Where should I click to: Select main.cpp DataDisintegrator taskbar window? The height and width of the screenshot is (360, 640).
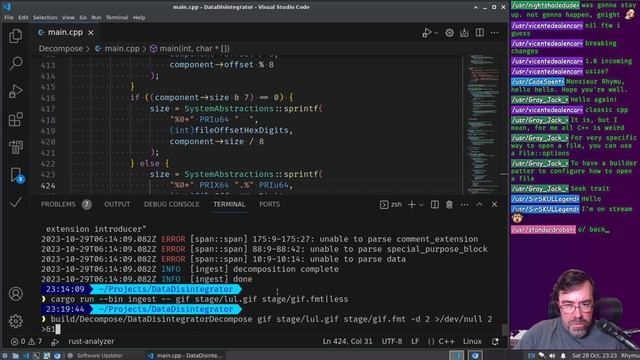tap(186, 356)
